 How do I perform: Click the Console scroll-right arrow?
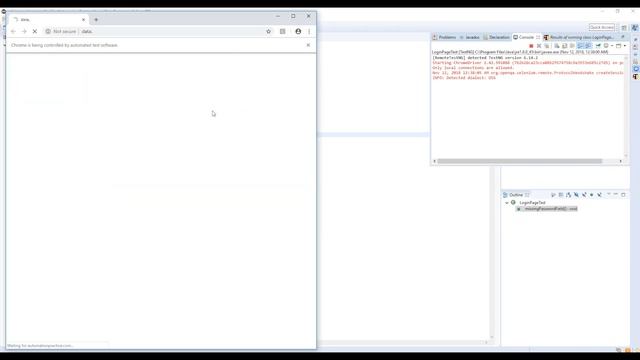pos(620,161)
